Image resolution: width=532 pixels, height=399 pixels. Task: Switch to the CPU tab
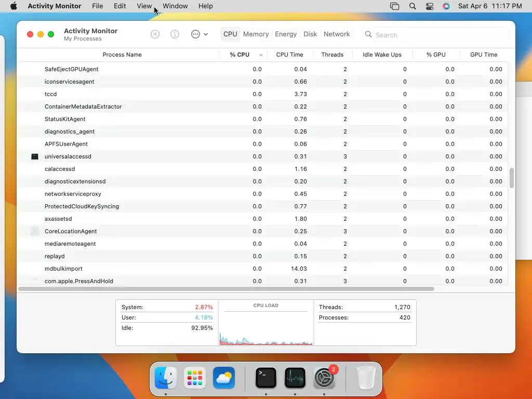click(x=230, y=34)
